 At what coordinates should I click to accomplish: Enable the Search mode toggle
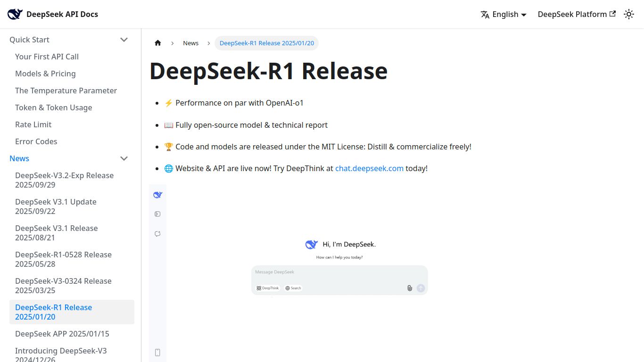pyautogui.click(x=293, y=288)
